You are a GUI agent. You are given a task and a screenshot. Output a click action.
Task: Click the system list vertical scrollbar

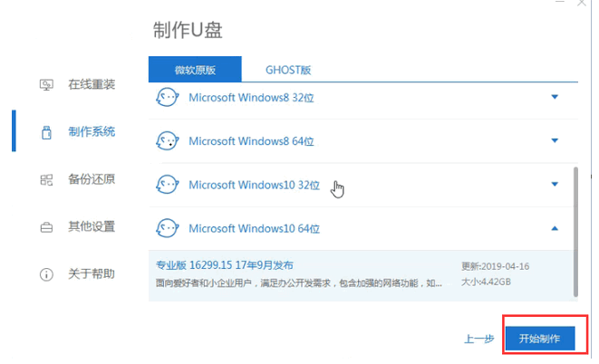(575, 232)
